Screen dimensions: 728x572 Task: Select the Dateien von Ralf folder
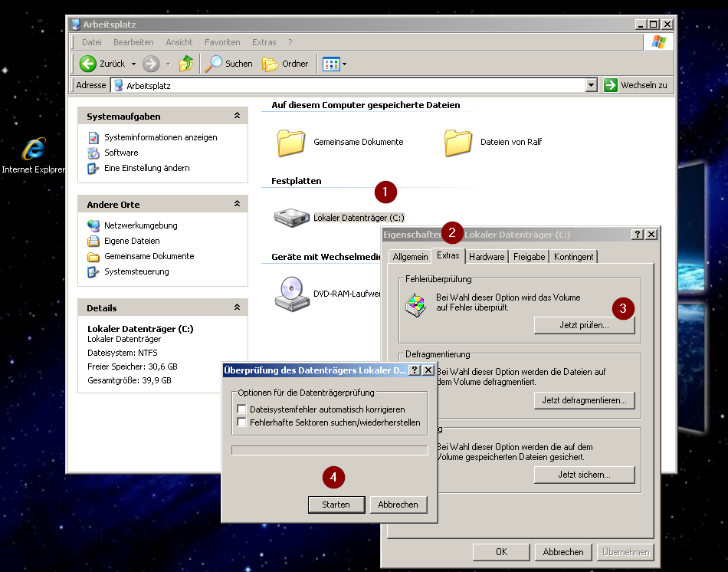pos(457,142)
